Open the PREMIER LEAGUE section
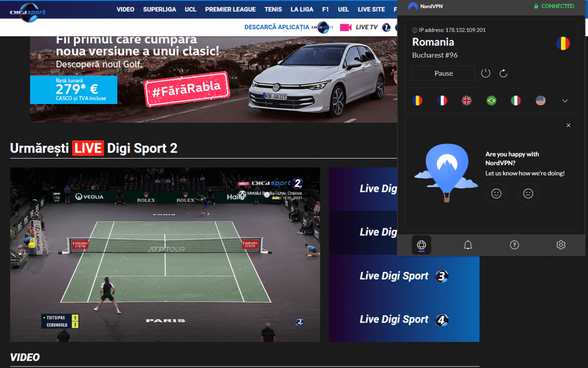 (230, 9)
